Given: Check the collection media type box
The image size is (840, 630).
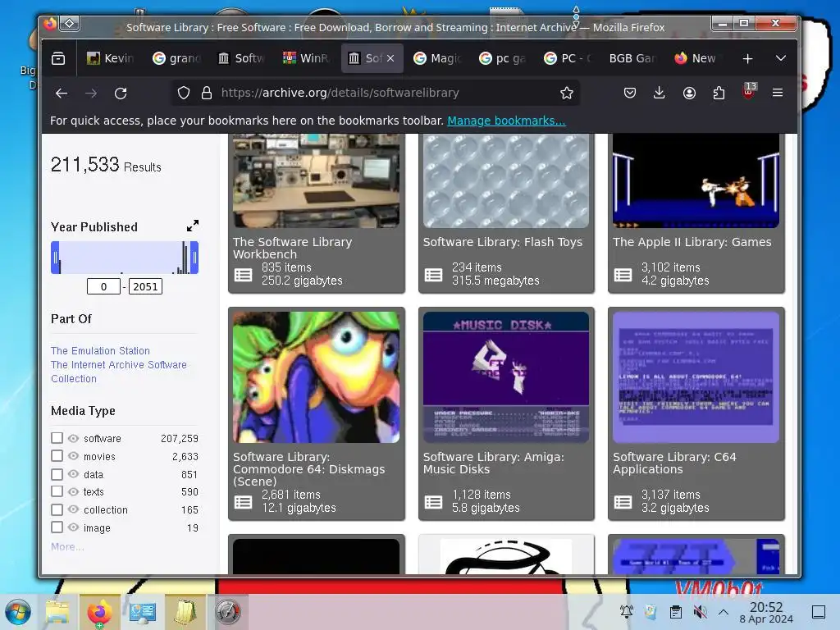Looking at the screenshot, I should coord(57,509).
